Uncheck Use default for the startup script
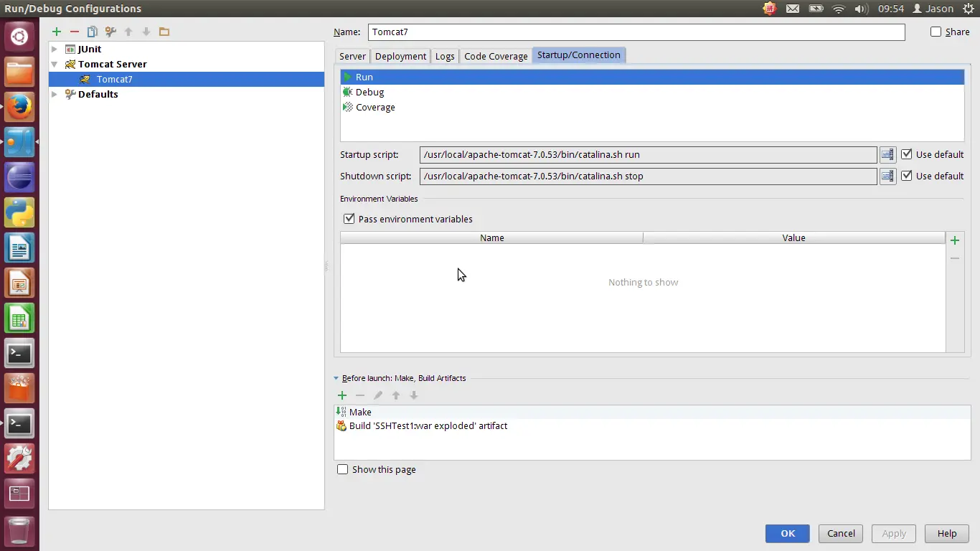This screenshot has width=980, height=551. 907,154
